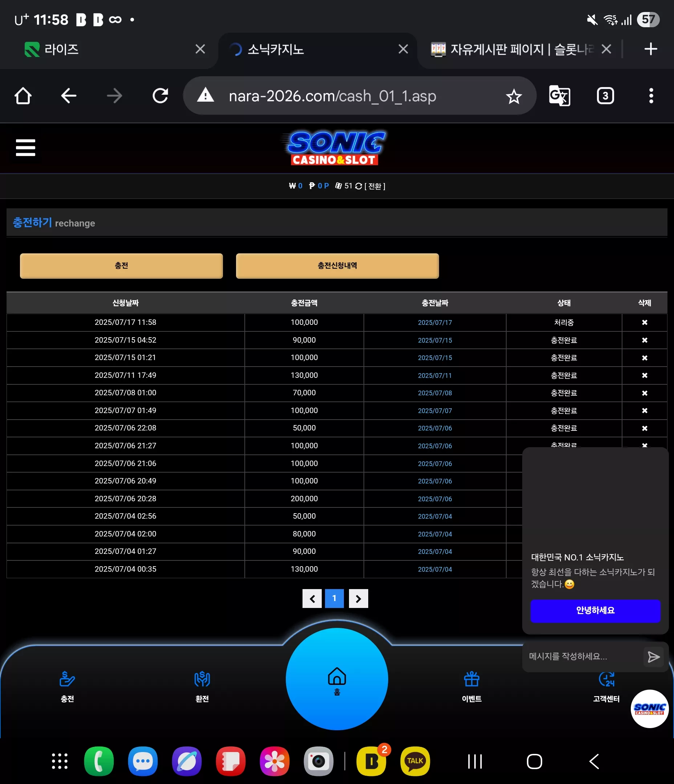Open the camera app in the dock
This screenshot has width=674, height=784.
[x=318, y=761]
